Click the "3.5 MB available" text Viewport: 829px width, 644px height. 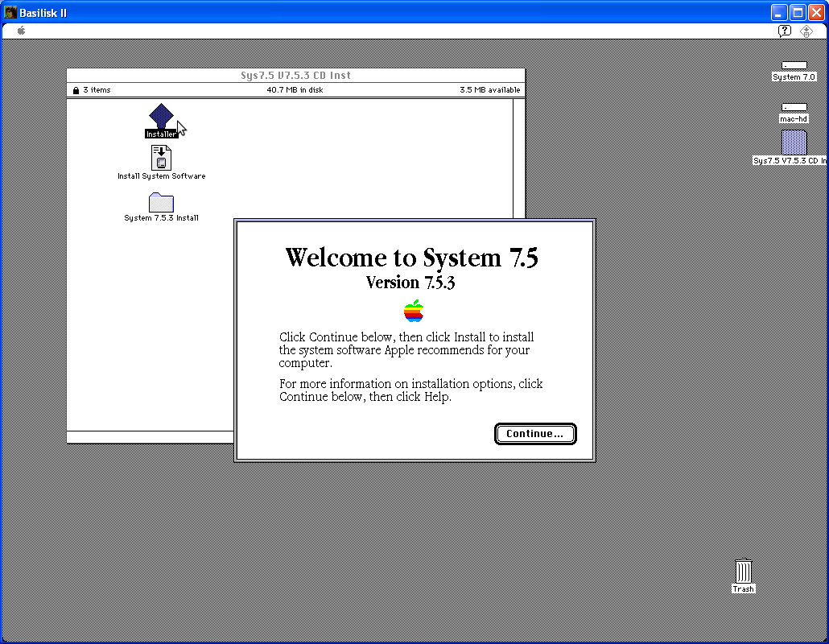click(x=489, y=90)
